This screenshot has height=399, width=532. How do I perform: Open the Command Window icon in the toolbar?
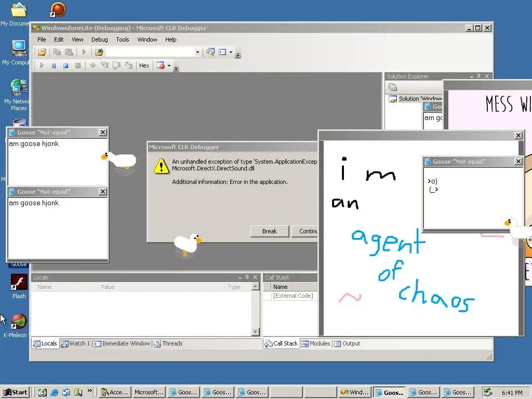point(222,52)
